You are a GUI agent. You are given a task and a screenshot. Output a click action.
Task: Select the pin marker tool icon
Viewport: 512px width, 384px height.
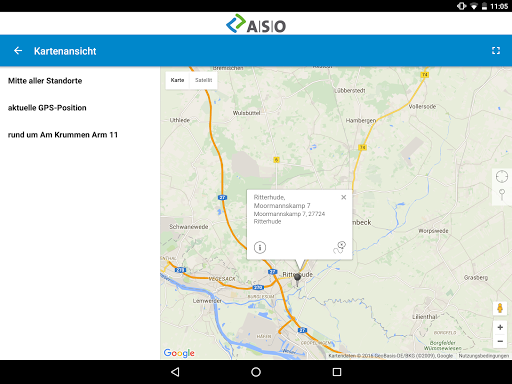click(x=502, y=194)
